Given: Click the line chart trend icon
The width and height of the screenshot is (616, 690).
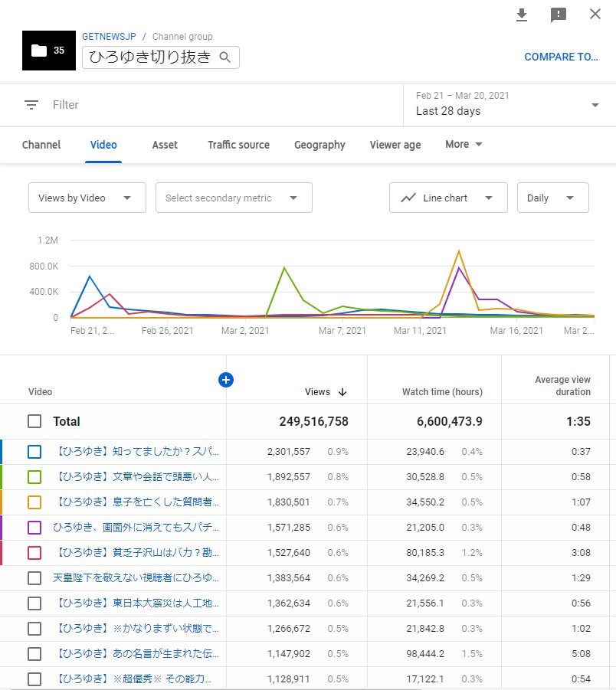Looking at the screenshot, I should click(x=408, y=198).
